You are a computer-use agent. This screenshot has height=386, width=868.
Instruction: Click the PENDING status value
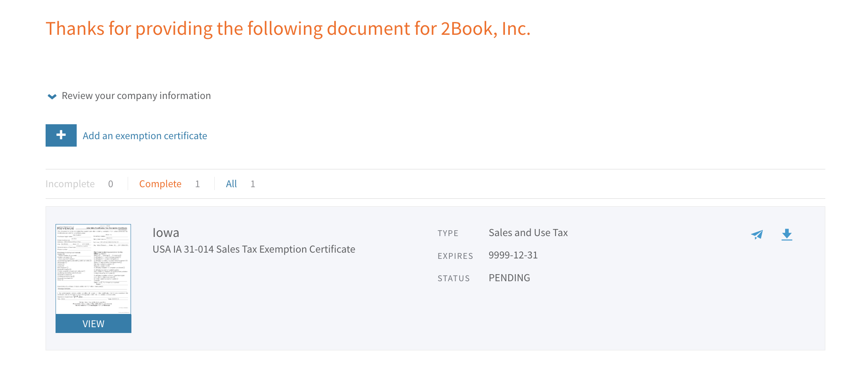tap(509, 278)
